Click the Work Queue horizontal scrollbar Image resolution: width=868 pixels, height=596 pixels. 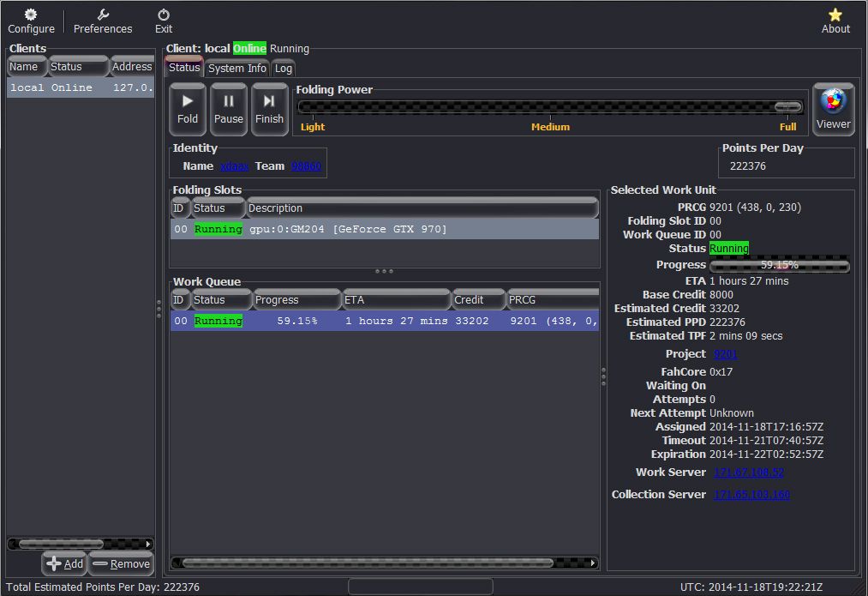tap(368, 563)
